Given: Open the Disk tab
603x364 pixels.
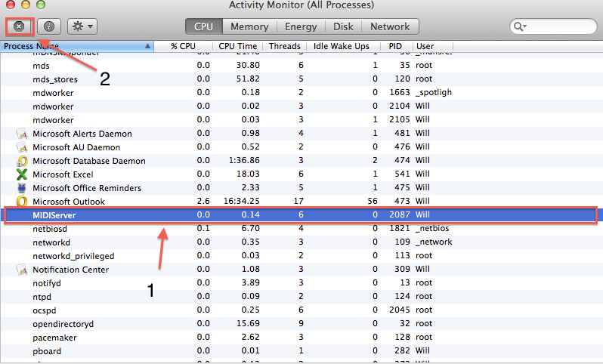Looking at the screenshot, I should [343, 26].
